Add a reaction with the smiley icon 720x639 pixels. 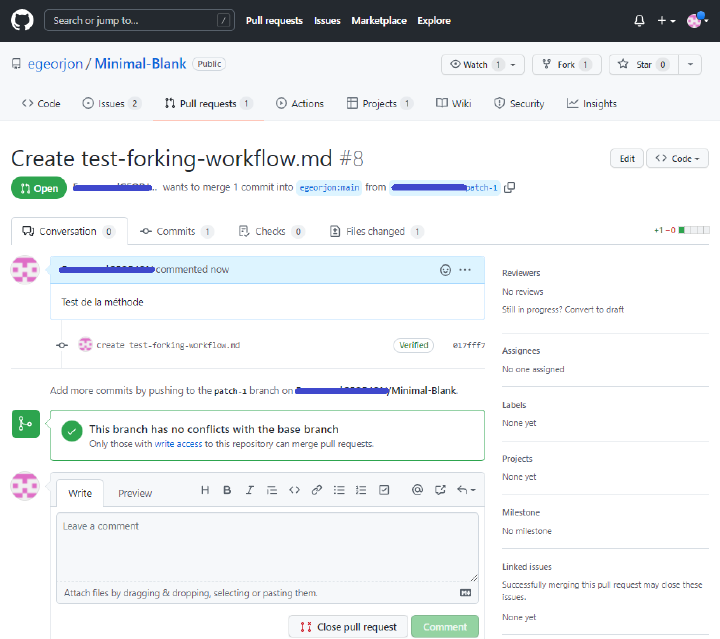point(445,270)
